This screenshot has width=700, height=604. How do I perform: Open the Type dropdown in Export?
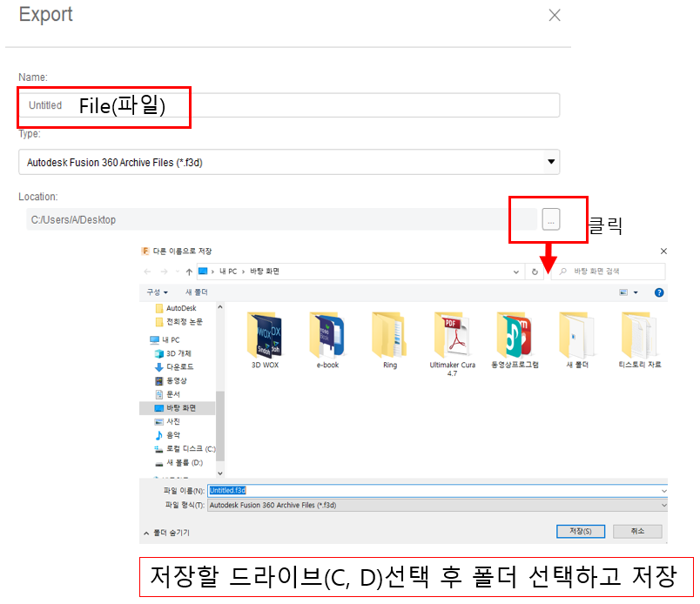(551, 162)
